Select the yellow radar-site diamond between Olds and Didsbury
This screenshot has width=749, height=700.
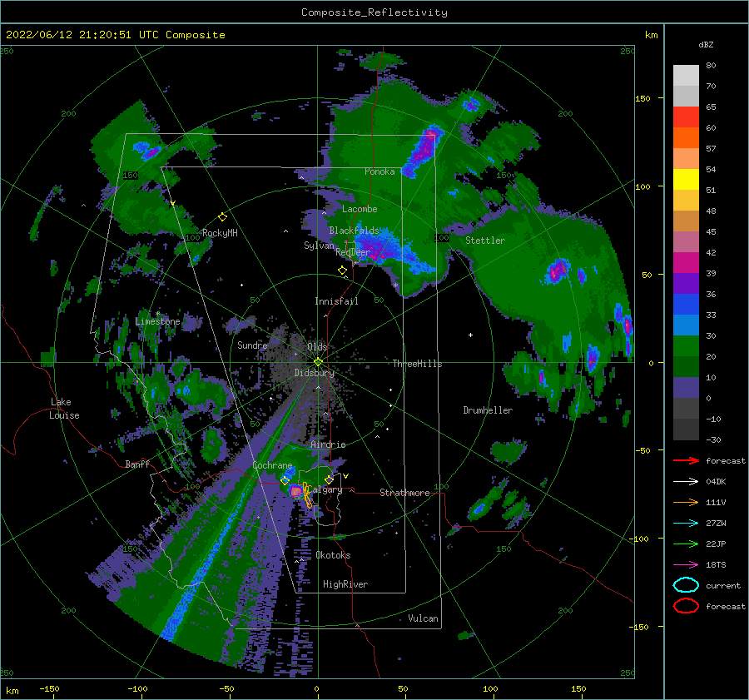[x=318, y=362]
